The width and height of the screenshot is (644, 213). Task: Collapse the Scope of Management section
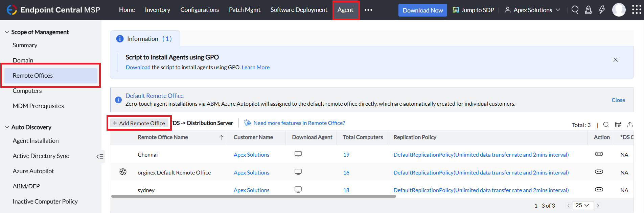7,32
